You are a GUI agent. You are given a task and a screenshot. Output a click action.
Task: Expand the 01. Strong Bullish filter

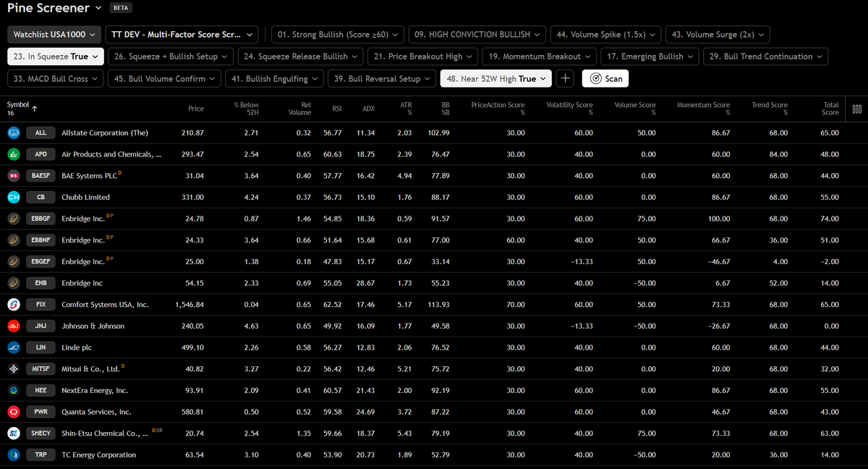[339, 34]
